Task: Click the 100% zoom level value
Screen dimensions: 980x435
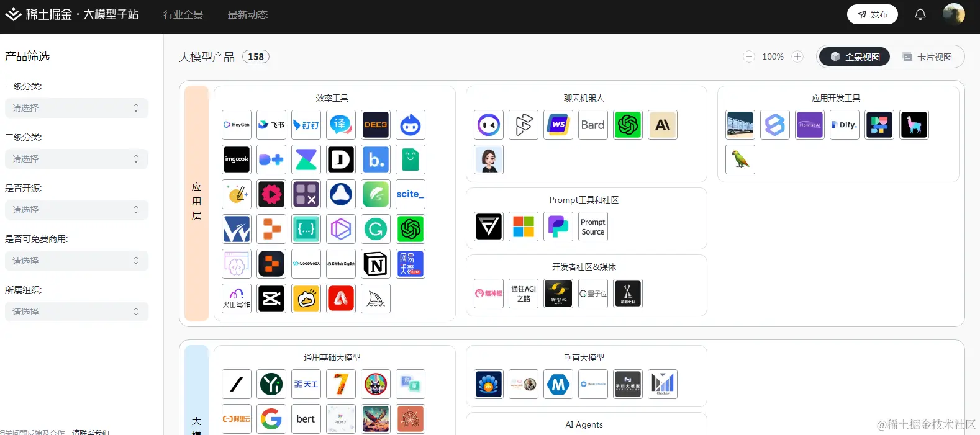Action: [x=773, y=56]
